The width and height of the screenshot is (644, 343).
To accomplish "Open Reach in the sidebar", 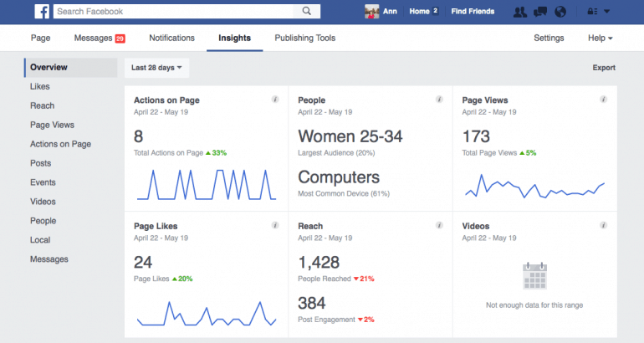I will click(42, 105).
